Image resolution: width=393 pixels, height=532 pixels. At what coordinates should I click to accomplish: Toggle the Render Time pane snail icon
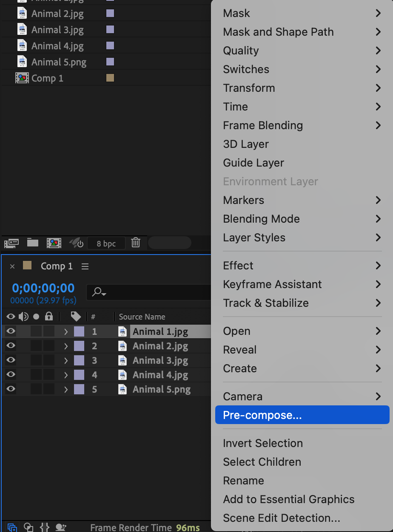(x=61, y=527)
